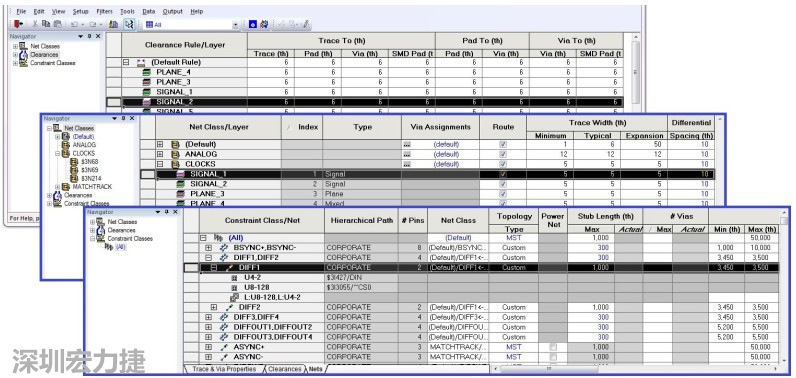Expand the BSYNC+,BSYNC- constraint class row

208,248
